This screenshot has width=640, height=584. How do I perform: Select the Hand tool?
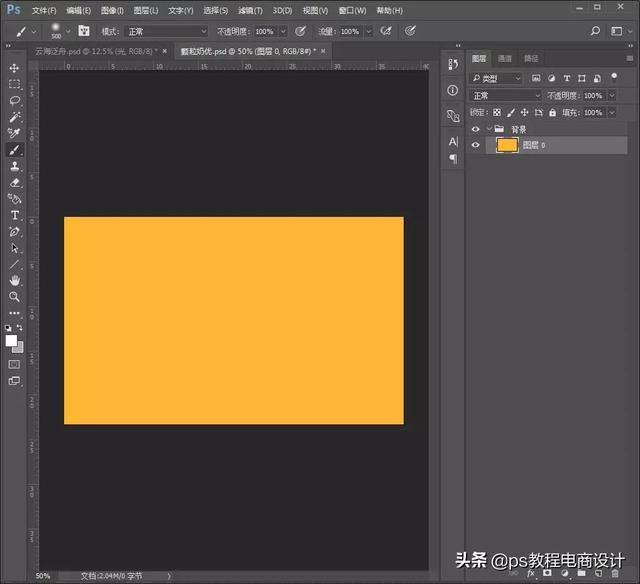coord(14,280)
